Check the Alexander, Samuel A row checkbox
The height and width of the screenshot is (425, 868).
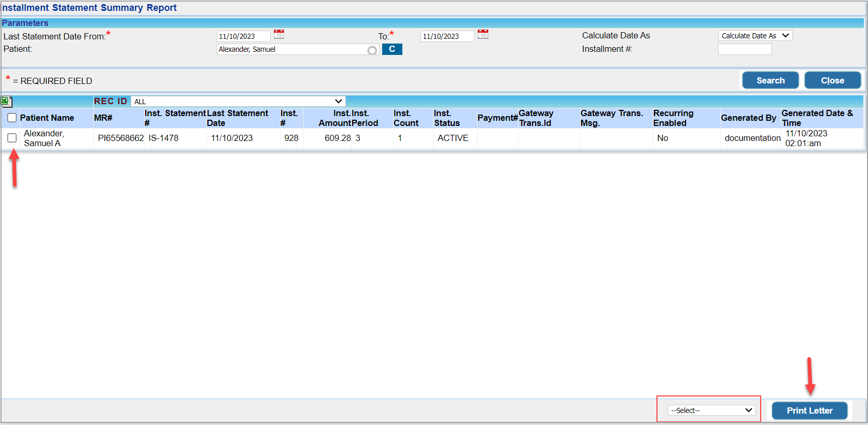pos(12,138)
